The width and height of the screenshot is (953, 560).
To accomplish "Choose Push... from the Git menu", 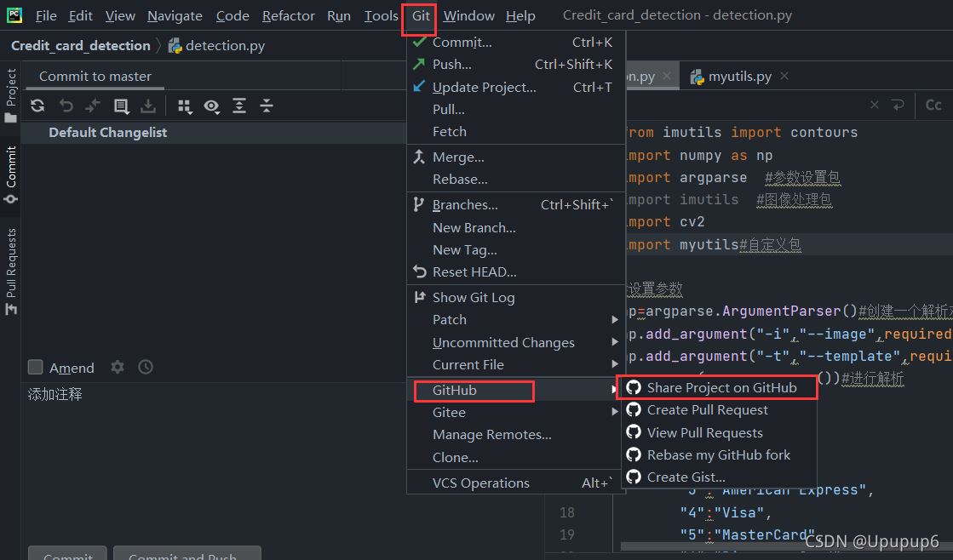I will point(451,65).
